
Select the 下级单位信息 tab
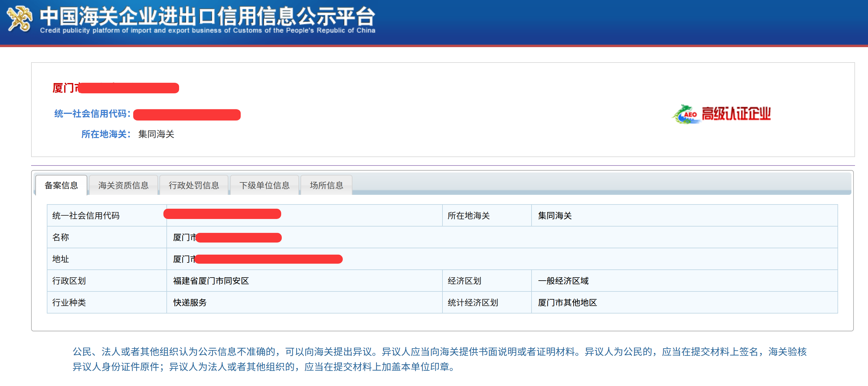point(264,185)
